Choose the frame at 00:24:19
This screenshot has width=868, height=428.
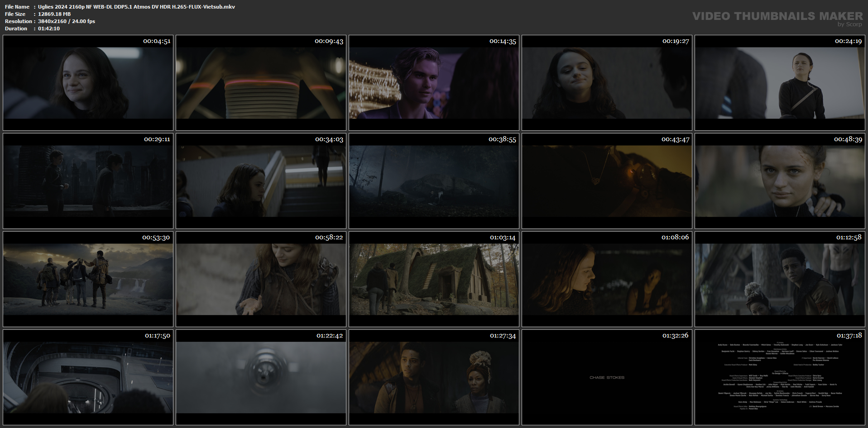point(780,83)
